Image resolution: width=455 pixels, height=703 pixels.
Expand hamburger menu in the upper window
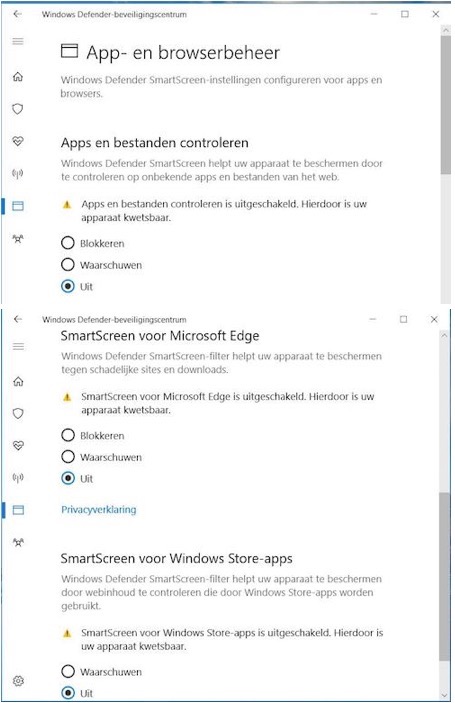[18, 42]
